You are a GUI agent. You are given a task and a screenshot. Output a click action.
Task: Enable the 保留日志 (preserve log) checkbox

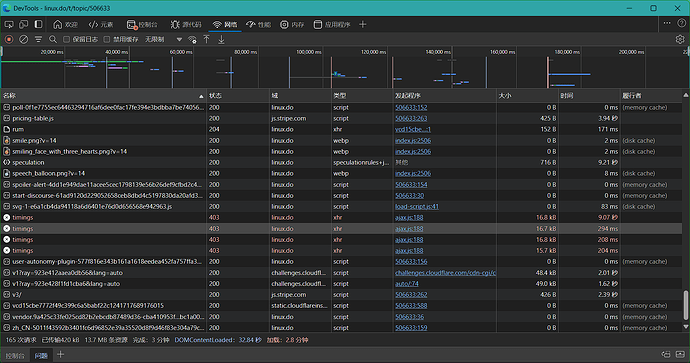[x=66, y=40]
